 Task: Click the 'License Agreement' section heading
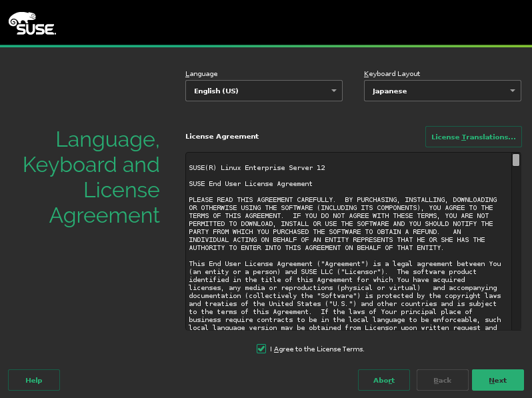tap(222, 136)
